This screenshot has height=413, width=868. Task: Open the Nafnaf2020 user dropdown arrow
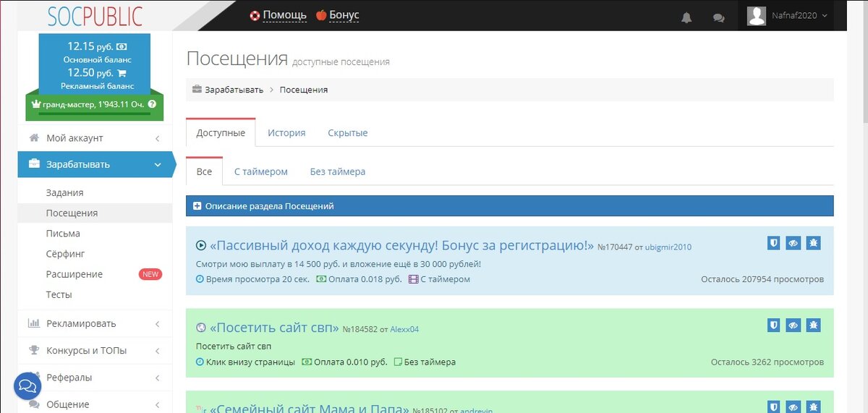825,15
